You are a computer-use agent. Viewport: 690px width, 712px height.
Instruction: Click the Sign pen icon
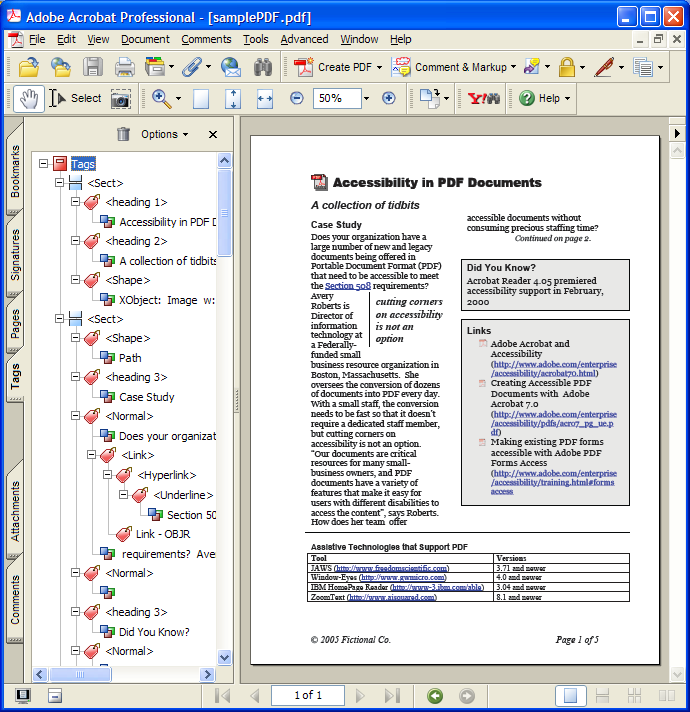click(x=604, y=67)
